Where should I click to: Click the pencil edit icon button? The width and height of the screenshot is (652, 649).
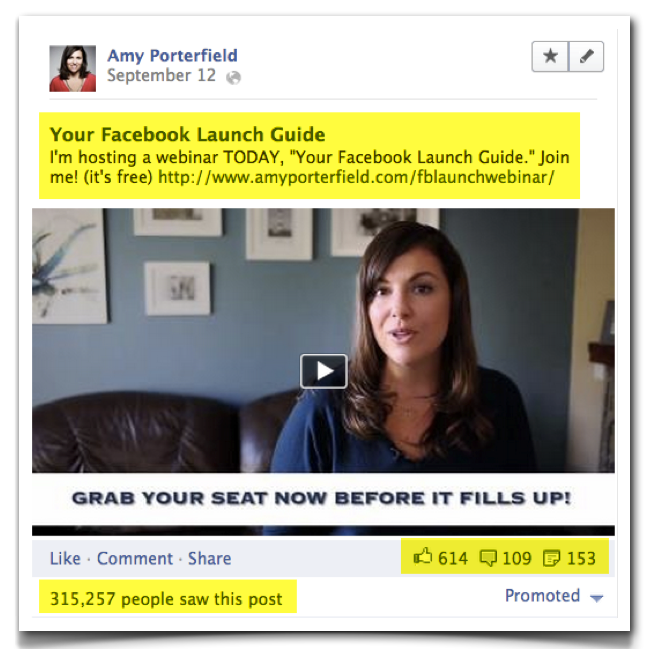tap(586, 57)
